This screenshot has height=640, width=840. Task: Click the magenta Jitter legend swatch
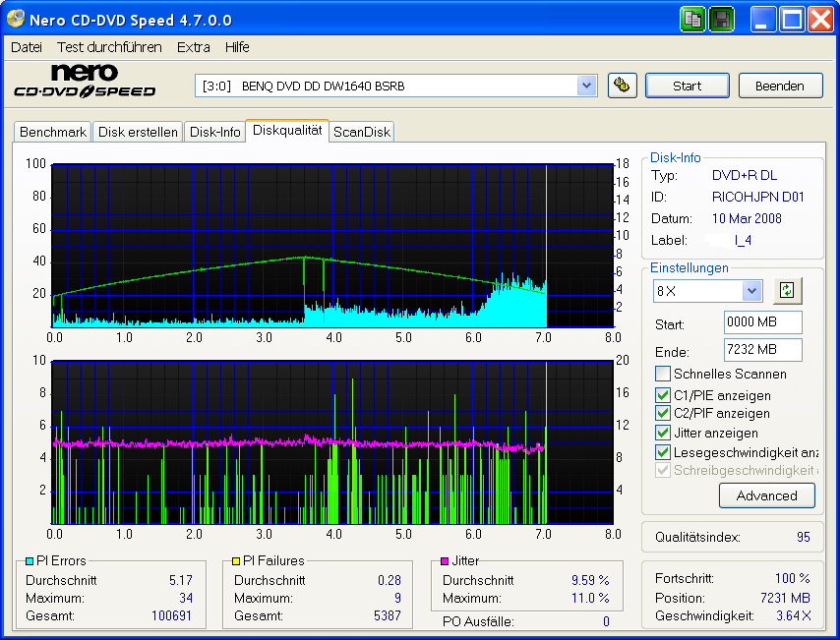444,560
